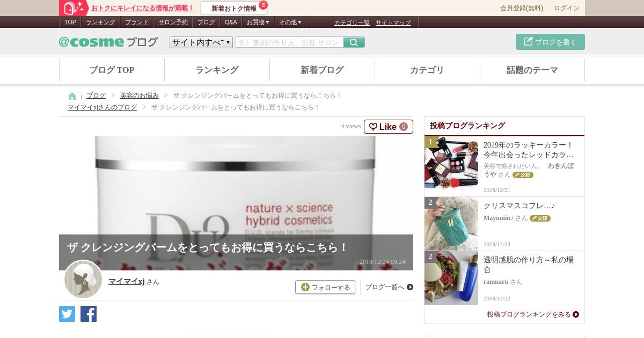
Task: Click blue bottle ranking thumbnail
Action: [x=451, y=278]
